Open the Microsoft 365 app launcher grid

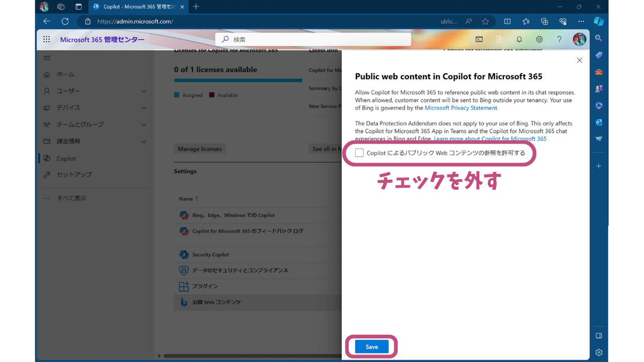pyautogui.click(x=47, y=39)
